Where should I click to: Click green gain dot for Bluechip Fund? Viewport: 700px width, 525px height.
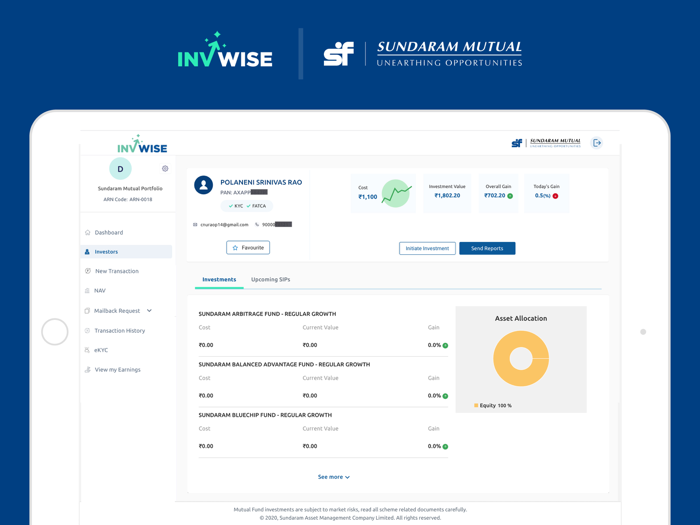tap(445, 446)
